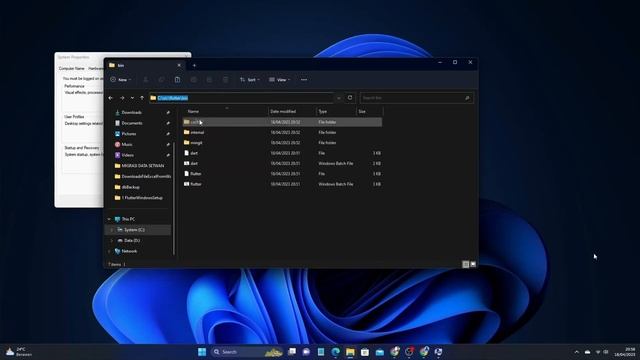This screenshot has width=640, height=360.
Task: Select the dart Windows Batch File
Action: tap(194, 163)
